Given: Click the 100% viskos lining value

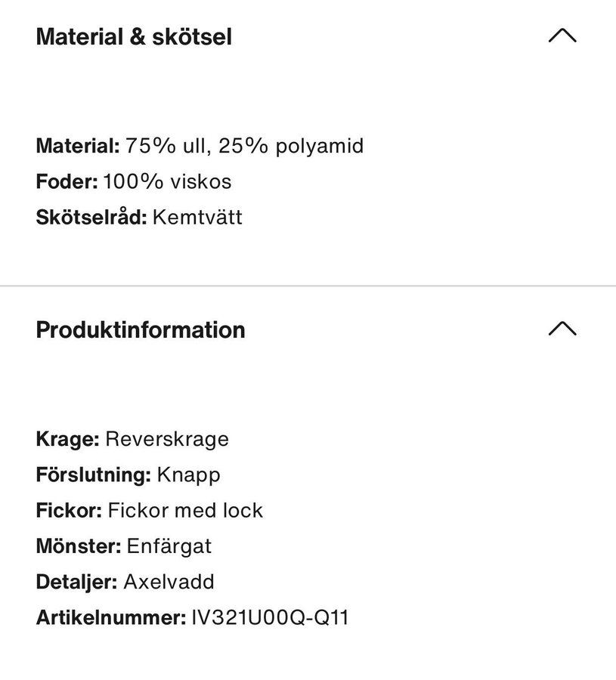Looking at the screenshot, I should 167,182.
